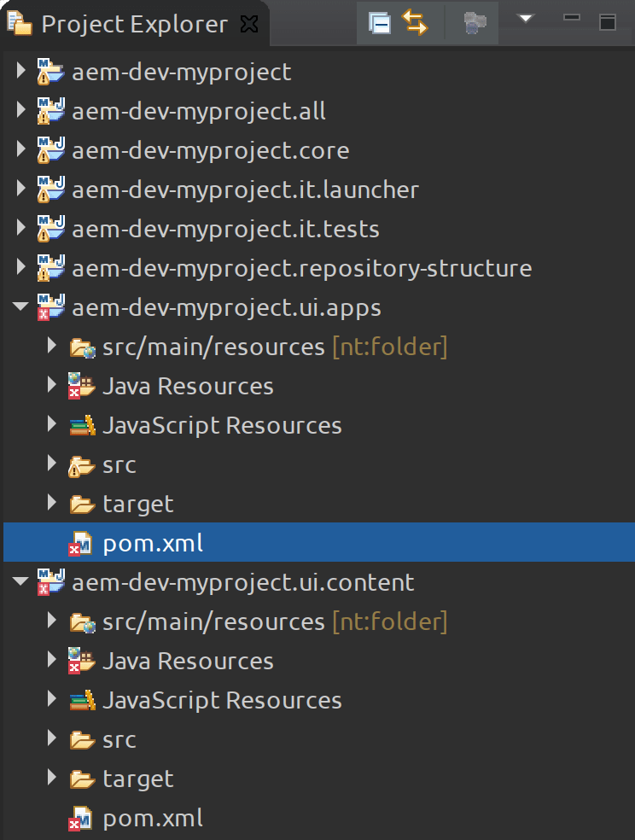
Task: Expand src/main/resources under ui.content
Action: click(52, 621)
